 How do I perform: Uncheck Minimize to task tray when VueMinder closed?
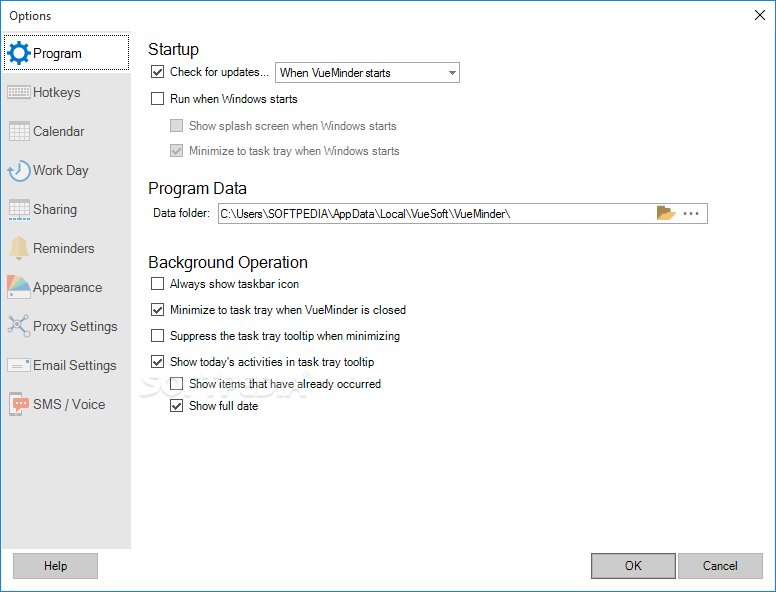point(157,310)
